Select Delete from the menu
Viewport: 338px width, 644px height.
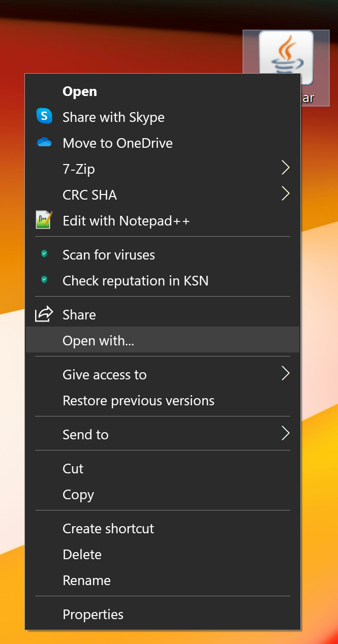[163, 555]
